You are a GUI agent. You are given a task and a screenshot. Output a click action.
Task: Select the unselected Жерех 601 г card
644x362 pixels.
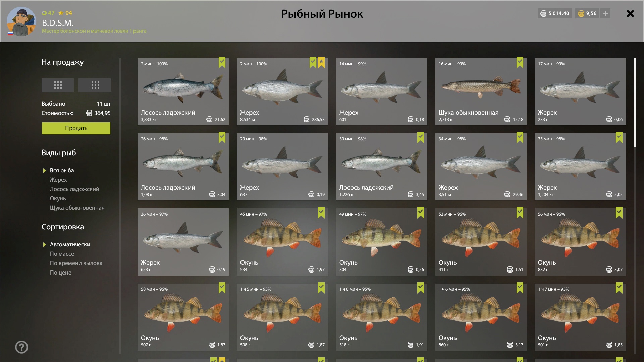381,92
